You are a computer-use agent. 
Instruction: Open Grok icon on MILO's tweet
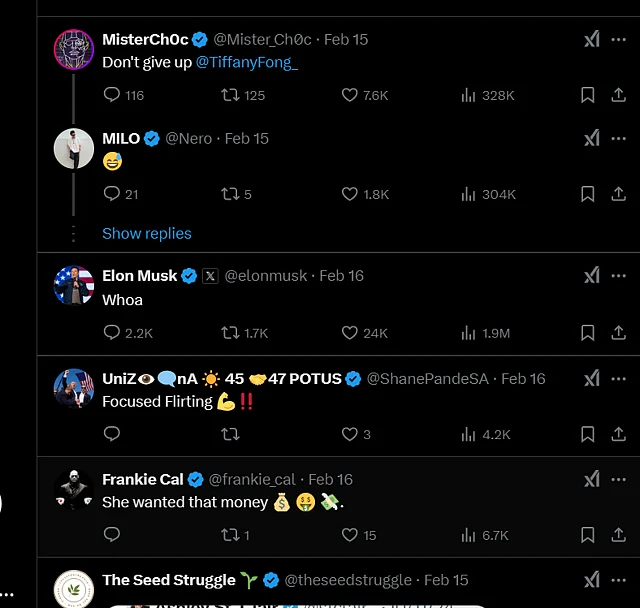pos(592,138)
